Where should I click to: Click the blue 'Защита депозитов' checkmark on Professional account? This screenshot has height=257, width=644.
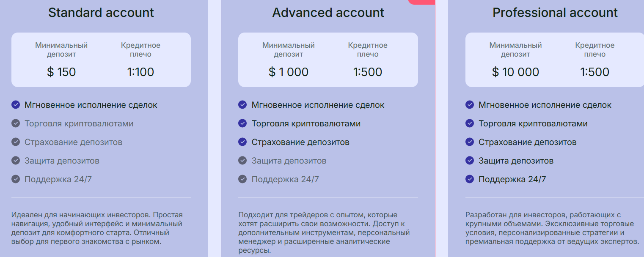[x=470, y=161]
